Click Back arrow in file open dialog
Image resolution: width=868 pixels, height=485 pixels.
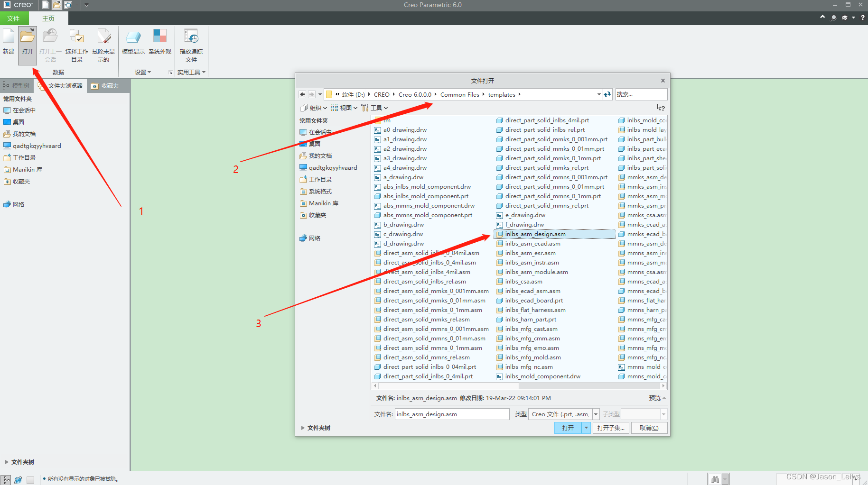(302, 94)
